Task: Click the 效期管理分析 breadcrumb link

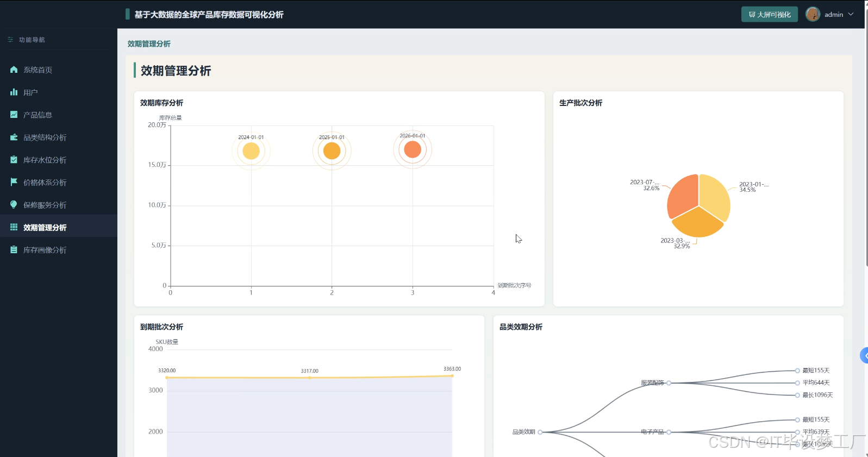Action: click(x=149, y=44)
